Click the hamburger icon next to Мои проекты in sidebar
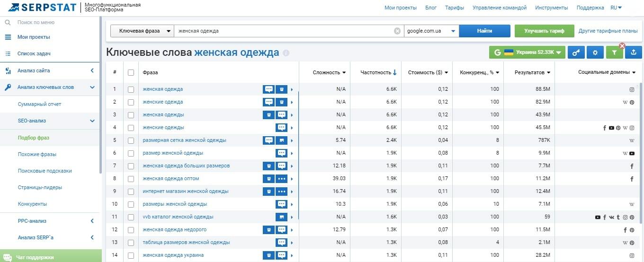Viewport: 644px width, 262px height. coord(8,37)
